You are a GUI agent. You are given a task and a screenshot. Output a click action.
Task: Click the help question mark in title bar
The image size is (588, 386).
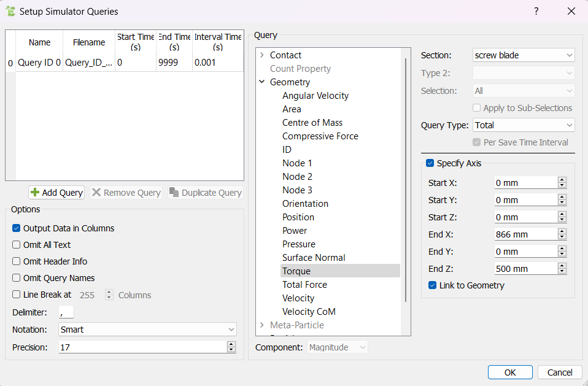tap(536, 11)
